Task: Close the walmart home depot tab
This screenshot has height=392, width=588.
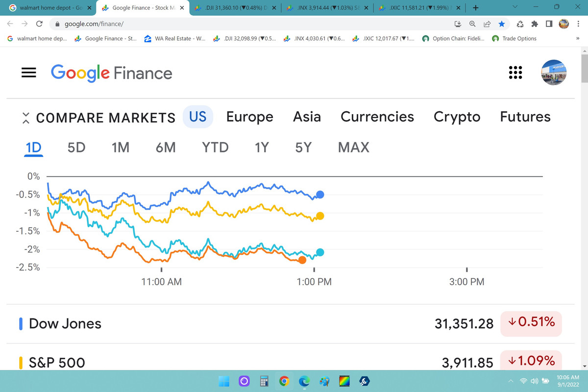Action: tap(90, 8)
